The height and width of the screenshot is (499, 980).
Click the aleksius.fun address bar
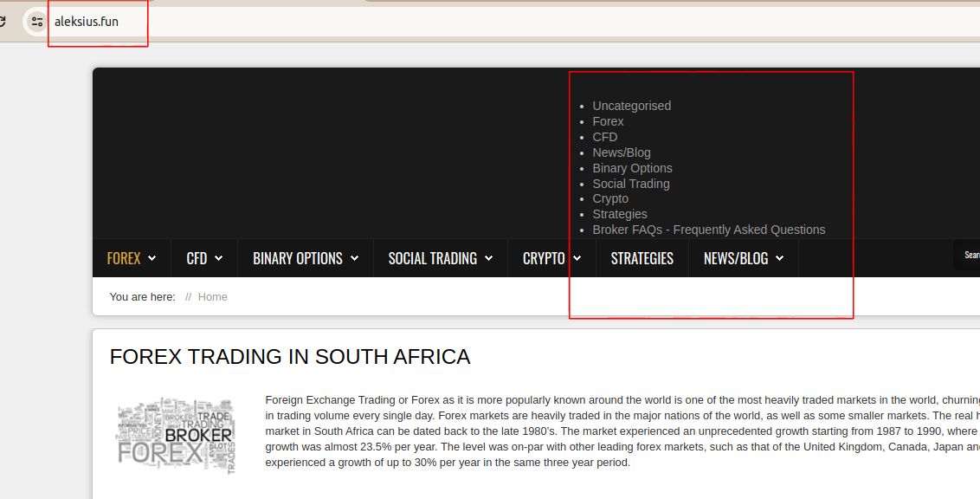500,22
